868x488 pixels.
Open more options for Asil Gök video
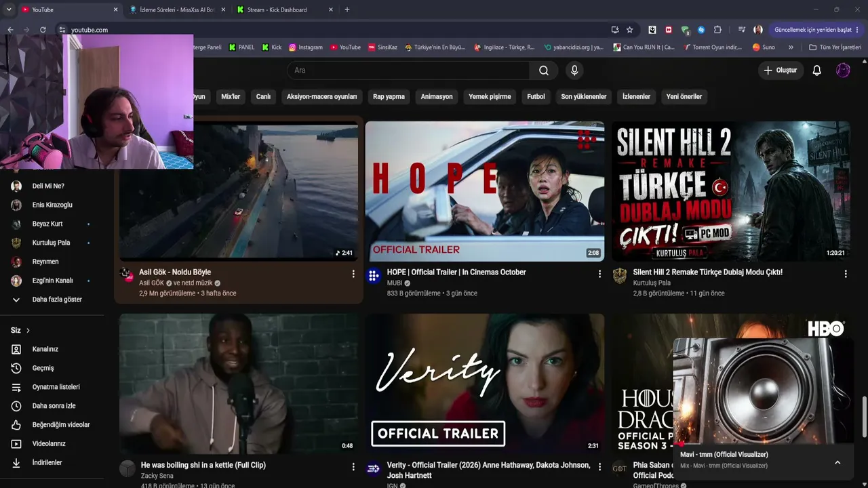(x=353, y=274)
